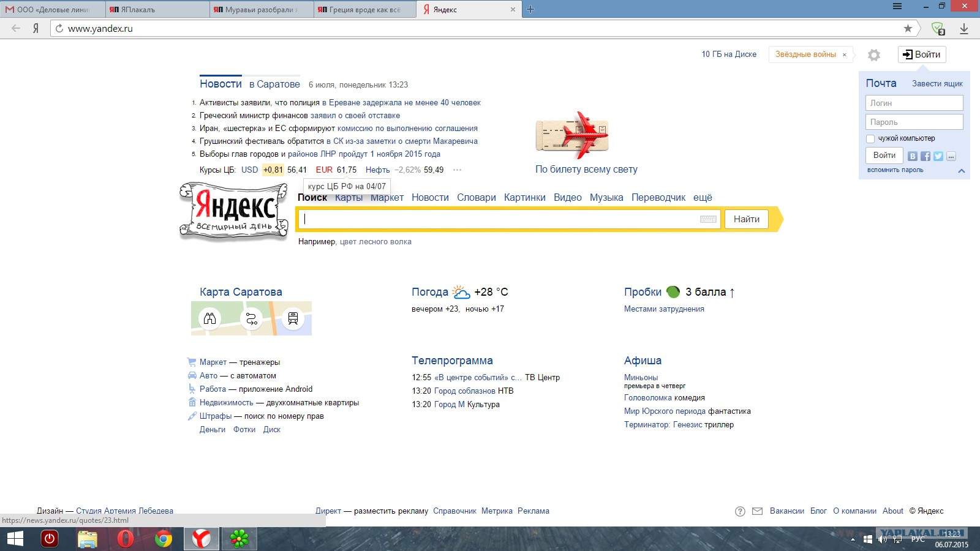This screenshot has height=551, width=980.
Task: Show hidden tray icons arrow
Action: click(x=853, y=539)
